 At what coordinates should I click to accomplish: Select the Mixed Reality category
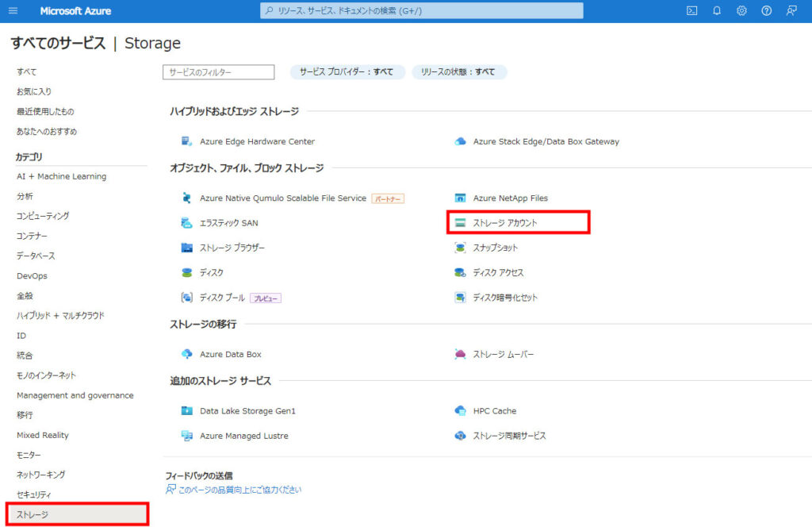pos(43,435)
